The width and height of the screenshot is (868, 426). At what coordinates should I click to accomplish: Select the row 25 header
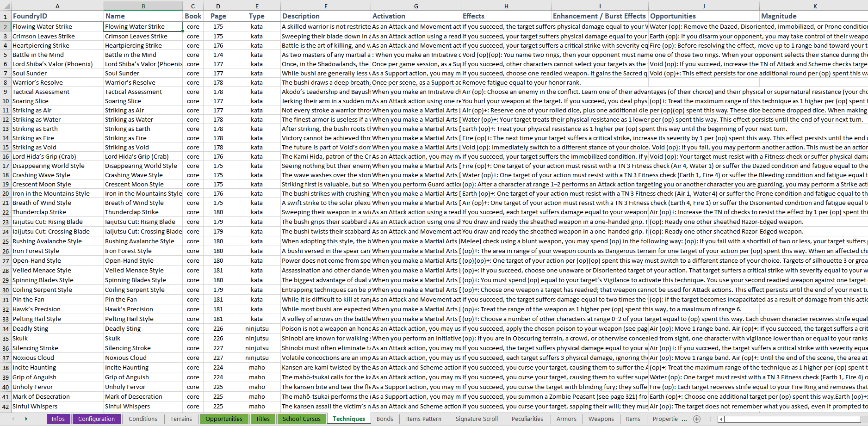[x=6, y=241]
